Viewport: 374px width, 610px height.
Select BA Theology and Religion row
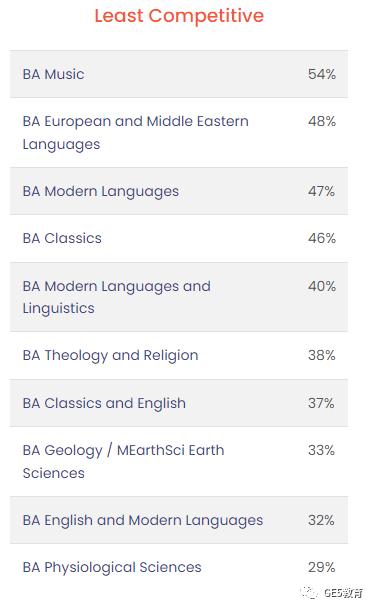tap(179, 356)
